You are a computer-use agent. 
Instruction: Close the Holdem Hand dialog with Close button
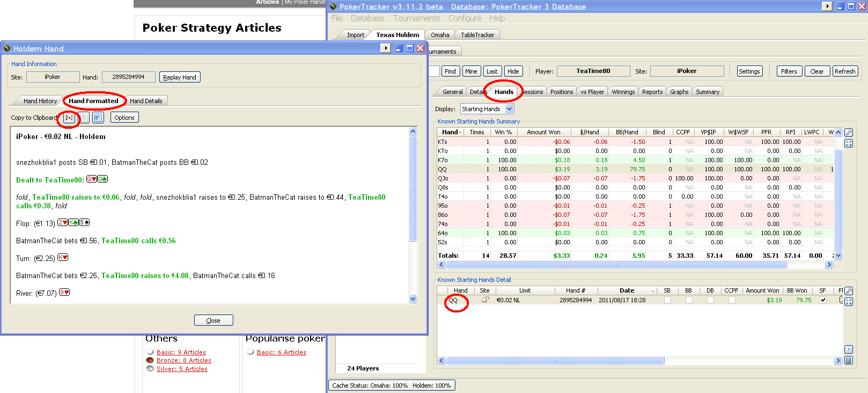pos(214,321)
